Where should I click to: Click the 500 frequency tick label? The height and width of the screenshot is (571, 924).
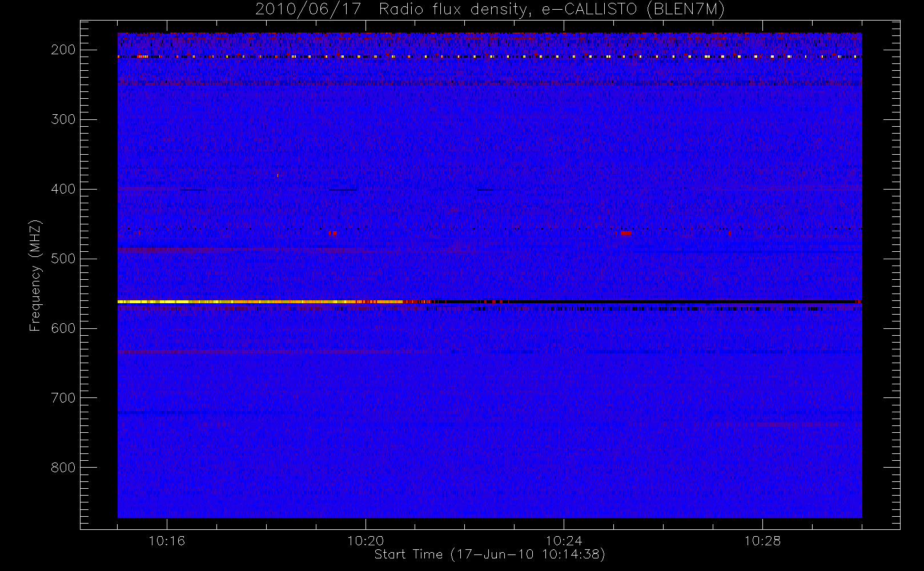63,259
